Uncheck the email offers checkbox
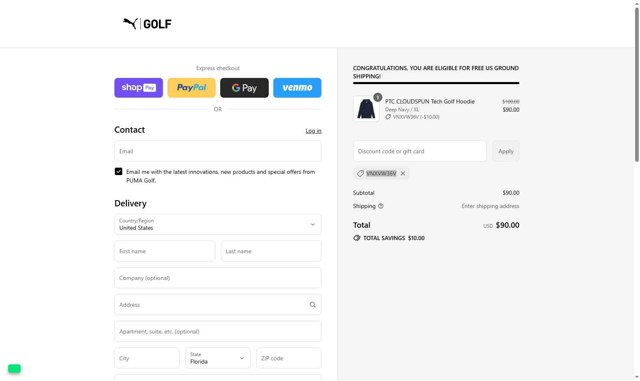The width and height of the screenshot is (640, 381). [x=118, y=172]
